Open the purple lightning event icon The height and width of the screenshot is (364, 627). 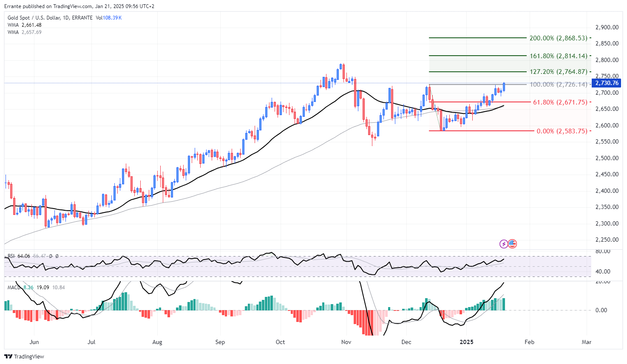[504, 244]
